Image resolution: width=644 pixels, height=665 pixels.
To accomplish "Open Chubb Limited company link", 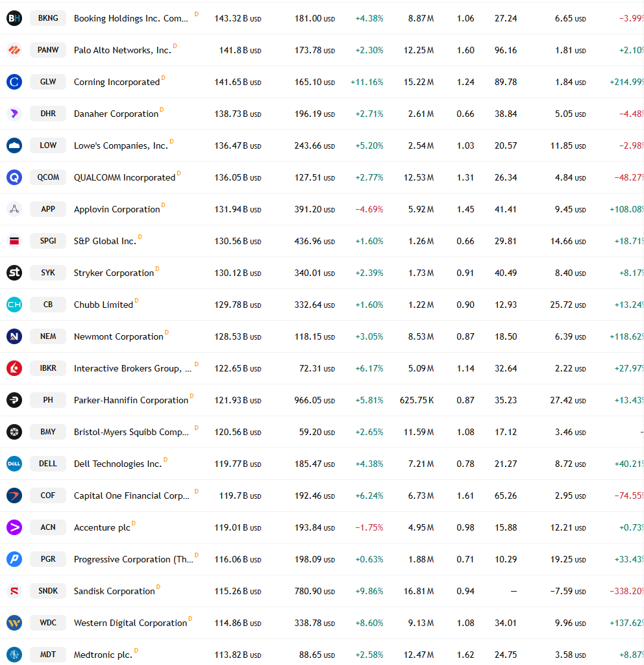I will coord(103,305).
